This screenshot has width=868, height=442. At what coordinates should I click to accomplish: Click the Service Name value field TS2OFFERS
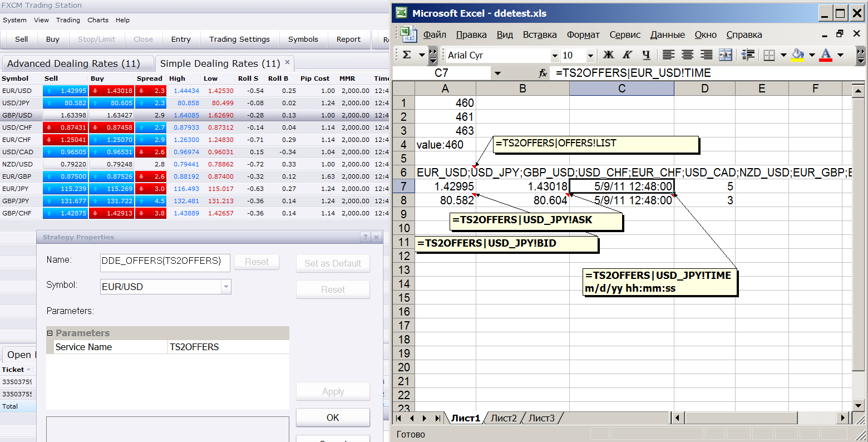click(228, 347)
